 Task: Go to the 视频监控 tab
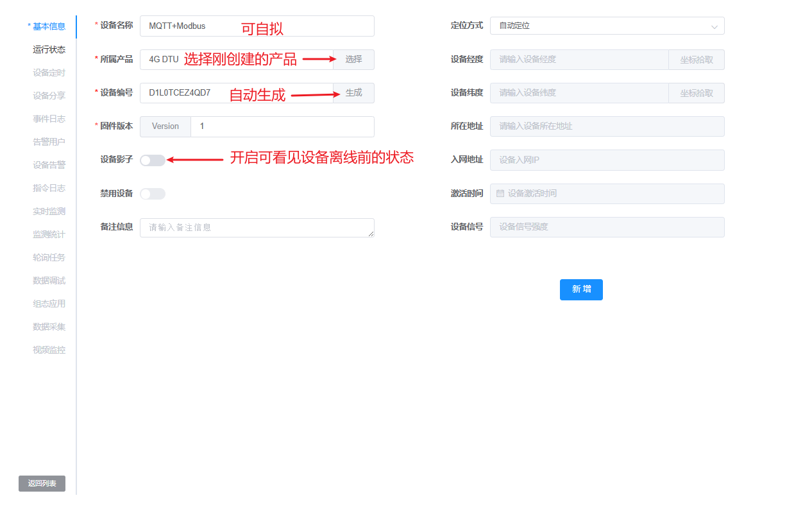click(49, 350)
